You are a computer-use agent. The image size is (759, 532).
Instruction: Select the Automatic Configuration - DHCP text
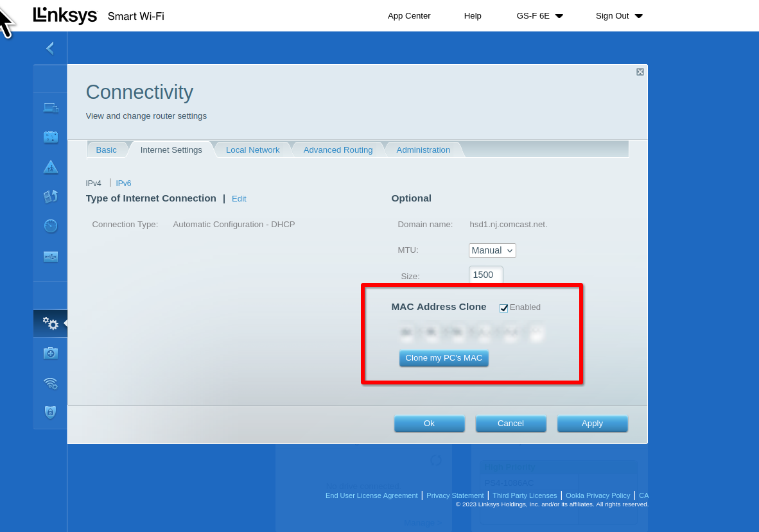click(234, 225)
